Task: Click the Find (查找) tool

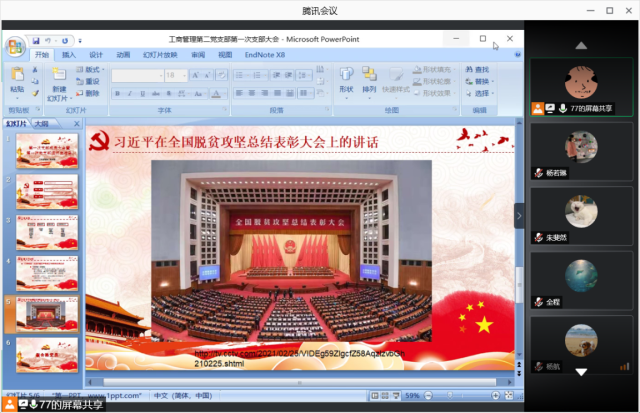Action: [x=479, y=70]
